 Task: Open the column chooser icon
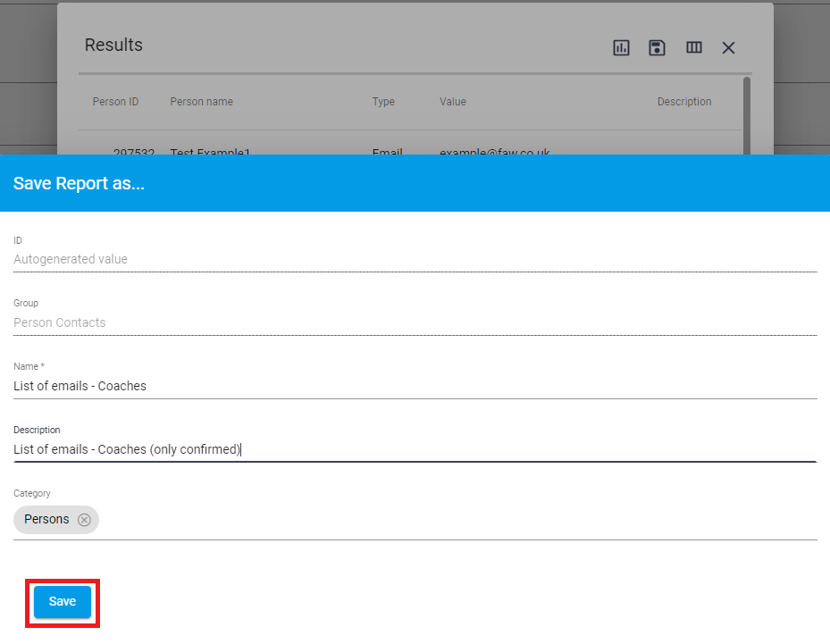pyautogui.click(x=694, y=48)
